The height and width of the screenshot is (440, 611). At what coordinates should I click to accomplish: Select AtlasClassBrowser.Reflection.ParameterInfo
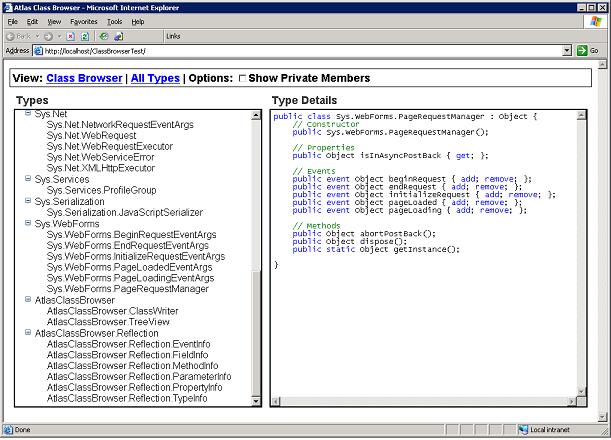point(139,376)
